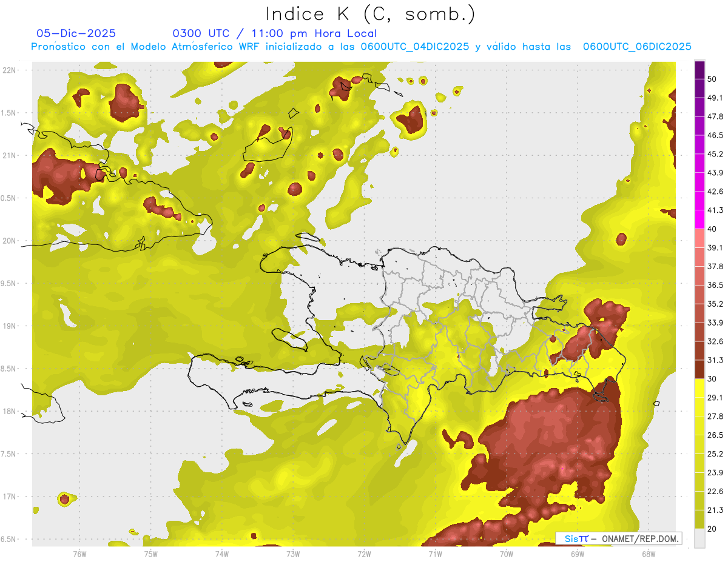Click the 69W longitude label
This screenshot has height=562, width=728.
point(578,554)
